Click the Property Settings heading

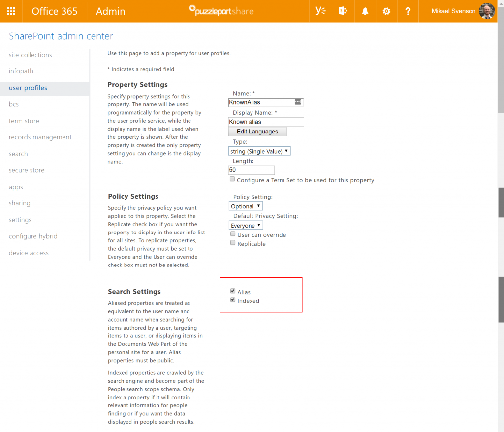click(138, 85)
